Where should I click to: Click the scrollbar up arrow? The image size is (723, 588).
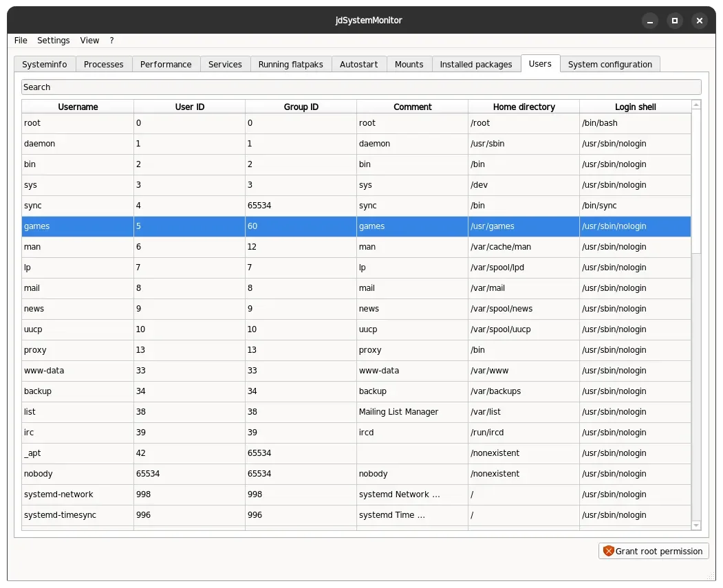click(696, 105)
